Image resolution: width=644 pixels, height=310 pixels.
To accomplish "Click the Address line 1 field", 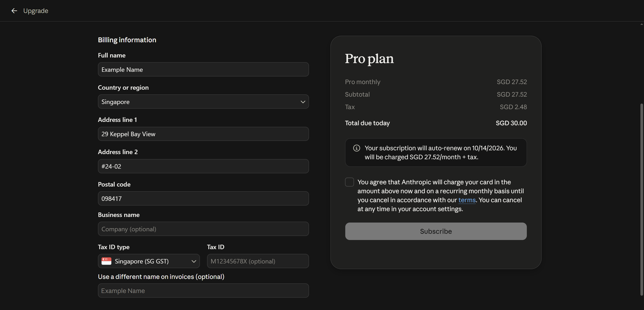I will (203, 134).
